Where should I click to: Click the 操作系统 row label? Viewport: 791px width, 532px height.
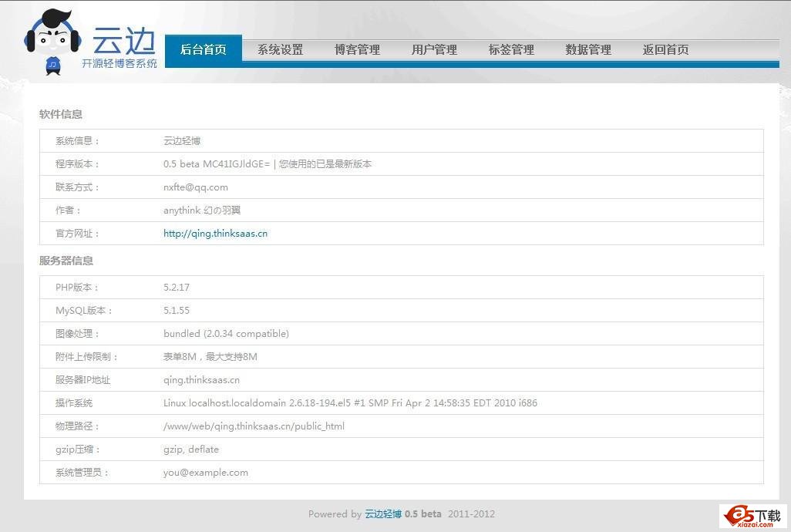click(x=74, y=403)
